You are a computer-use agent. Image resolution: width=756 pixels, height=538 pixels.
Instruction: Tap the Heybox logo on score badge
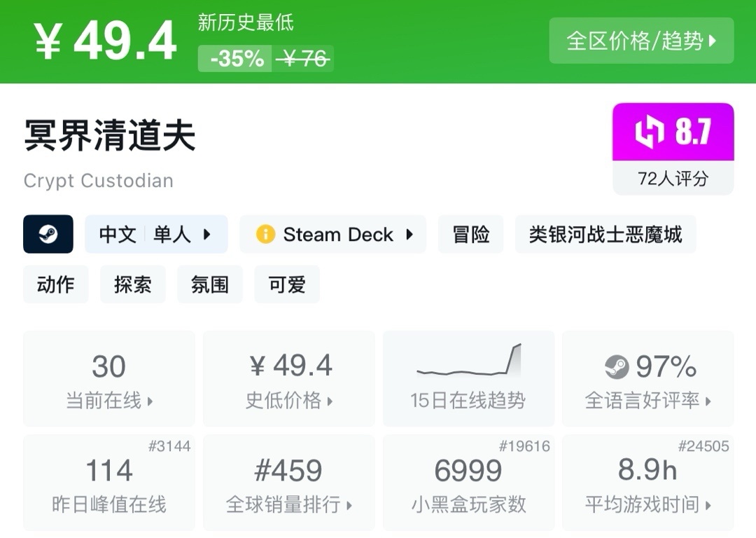point(648,132)
